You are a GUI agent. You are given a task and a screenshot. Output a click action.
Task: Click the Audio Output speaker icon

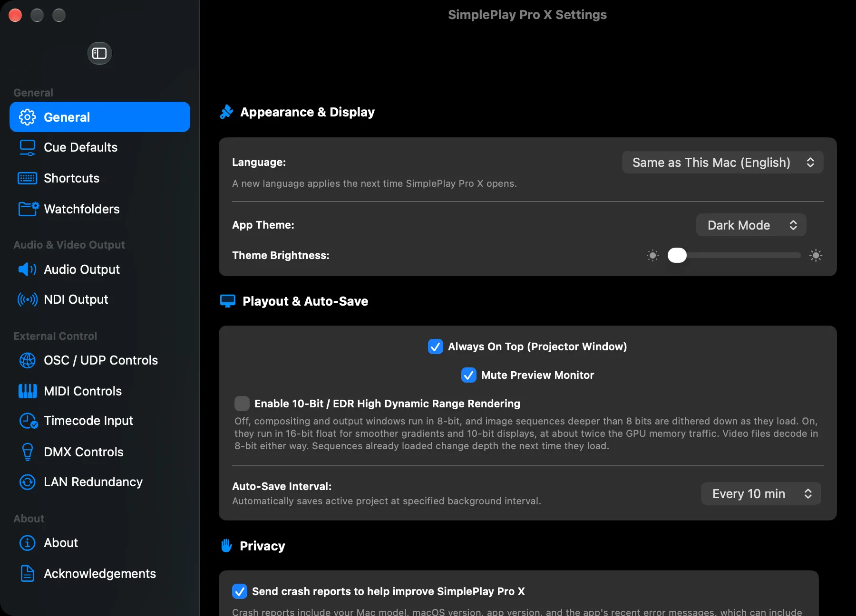pyautogui.click(x=28, y=269)
